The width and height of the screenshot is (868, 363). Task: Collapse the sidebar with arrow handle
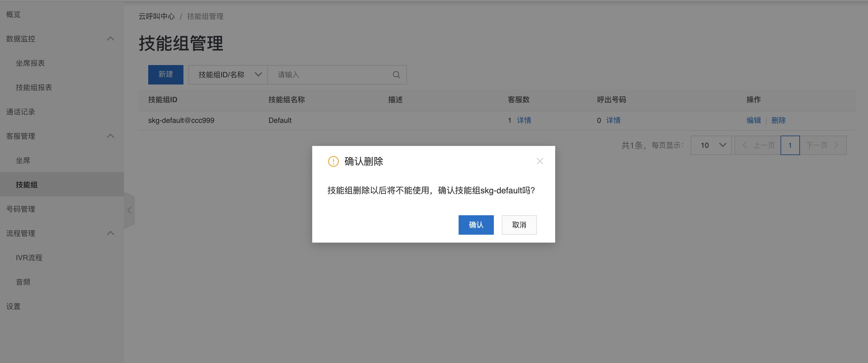[129, 210]
